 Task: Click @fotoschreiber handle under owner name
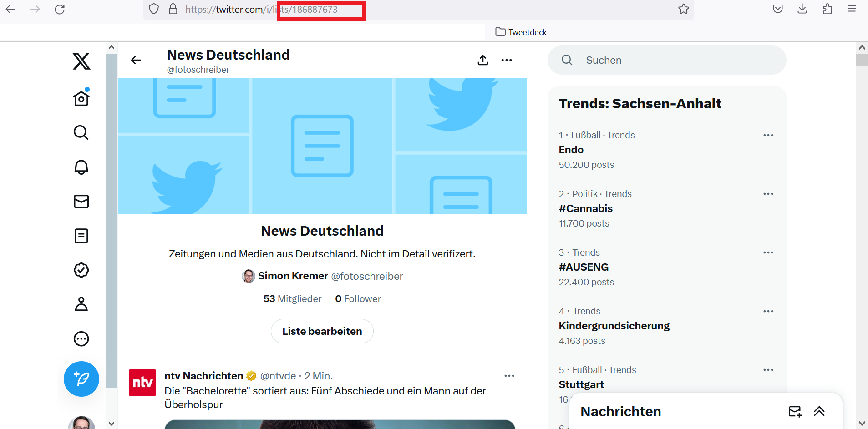[x=367, y=276]
